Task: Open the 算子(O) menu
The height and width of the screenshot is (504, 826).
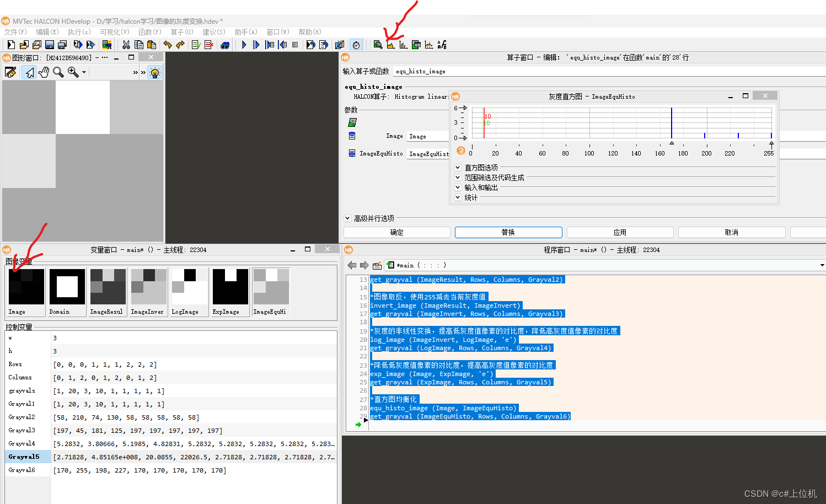Action: pos(182,32)
